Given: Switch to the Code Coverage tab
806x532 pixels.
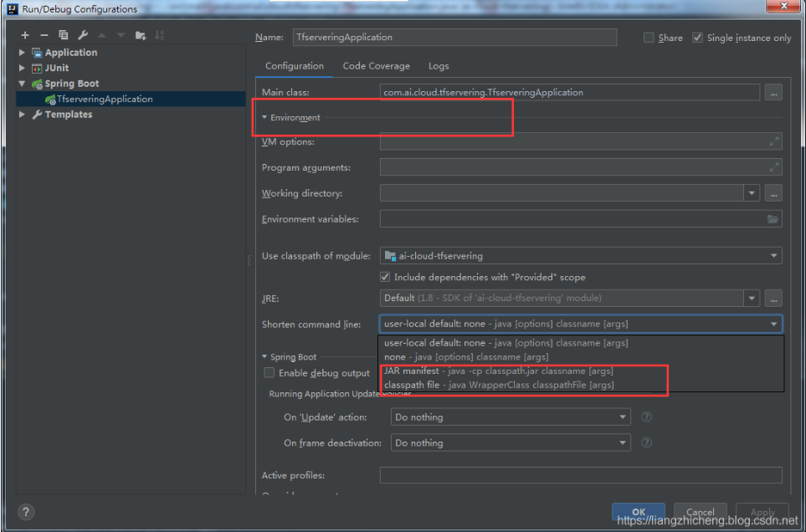Looking at the screenshot, I should click(376, 66).
